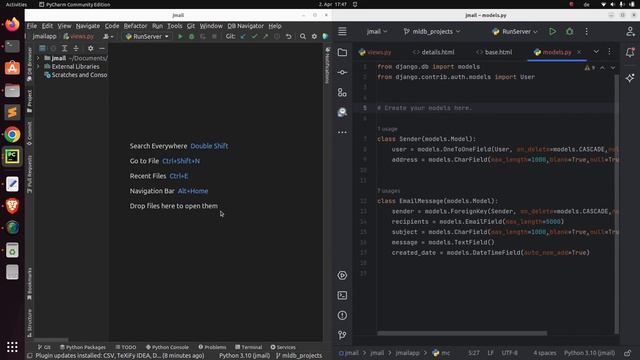Open the Problems icon in right window stripe
640x360 pixels.
342,315
